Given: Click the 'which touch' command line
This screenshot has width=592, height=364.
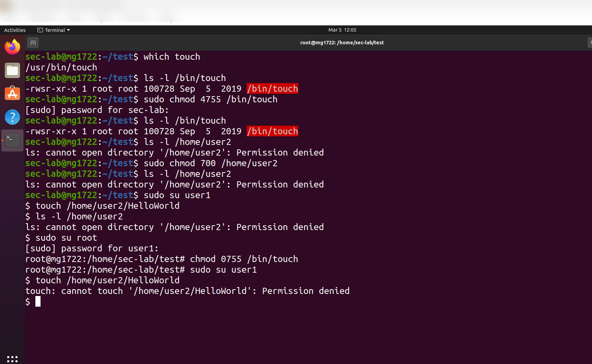Looking at the screenshot, I should [172, 57].
